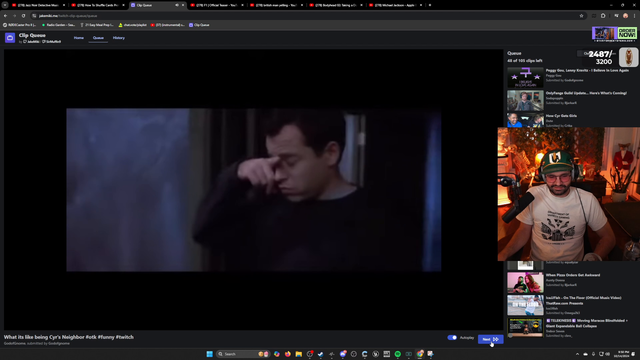Toggle the Autoplay switch off

452,338
